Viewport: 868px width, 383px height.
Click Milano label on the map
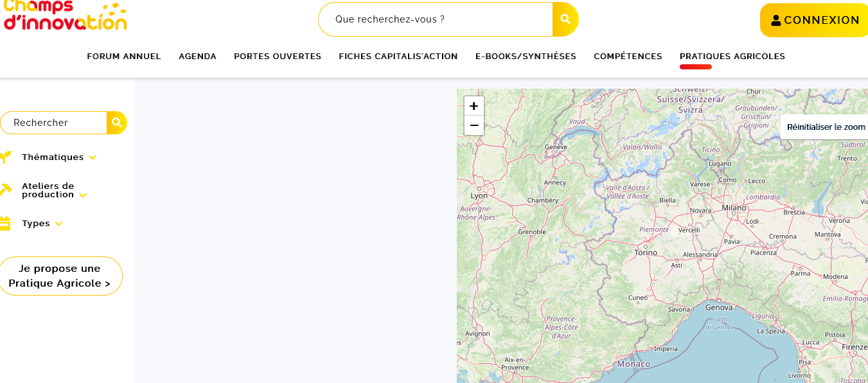click(x=734, y=208)
